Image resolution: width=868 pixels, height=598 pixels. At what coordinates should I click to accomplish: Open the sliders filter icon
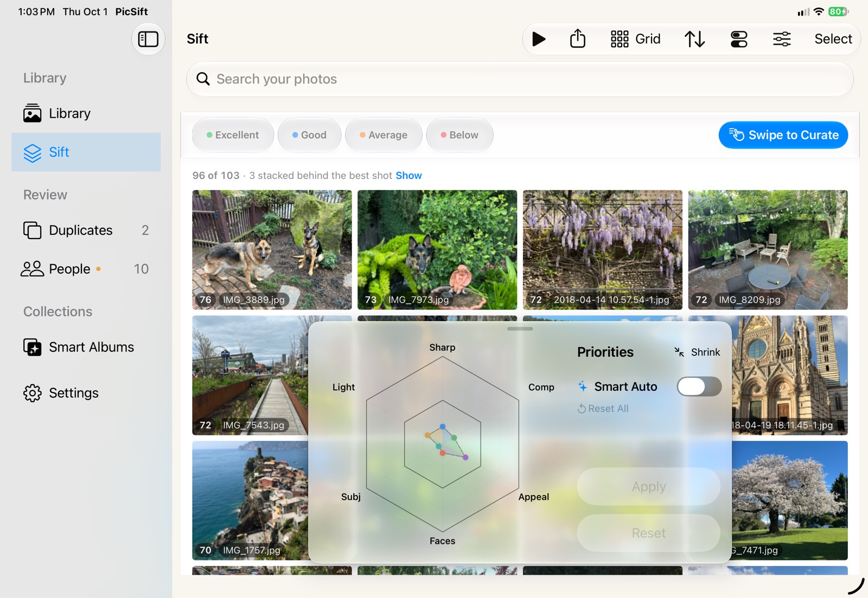782,39
